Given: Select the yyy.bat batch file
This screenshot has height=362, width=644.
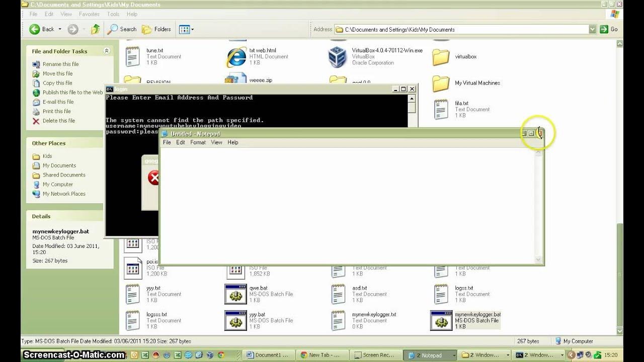Looking at the screenshot, I should (235, 320).
